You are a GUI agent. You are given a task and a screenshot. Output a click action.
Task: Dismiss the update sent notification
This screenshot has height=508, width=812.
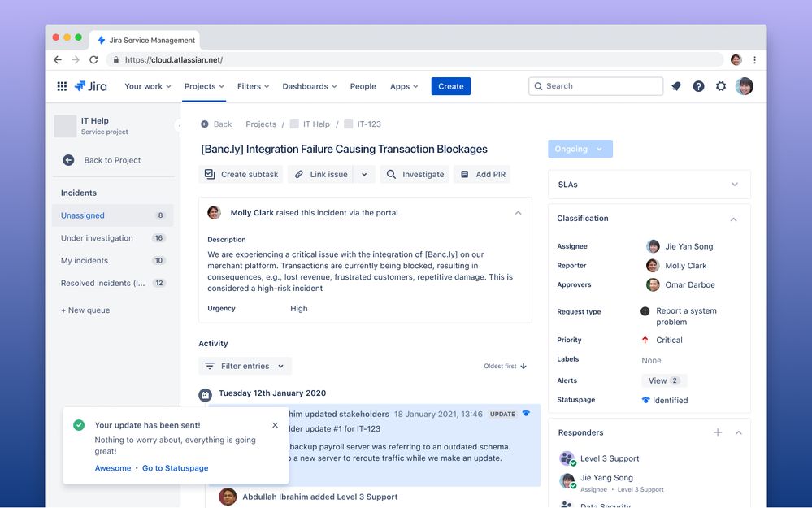click(x=275, y=425)
